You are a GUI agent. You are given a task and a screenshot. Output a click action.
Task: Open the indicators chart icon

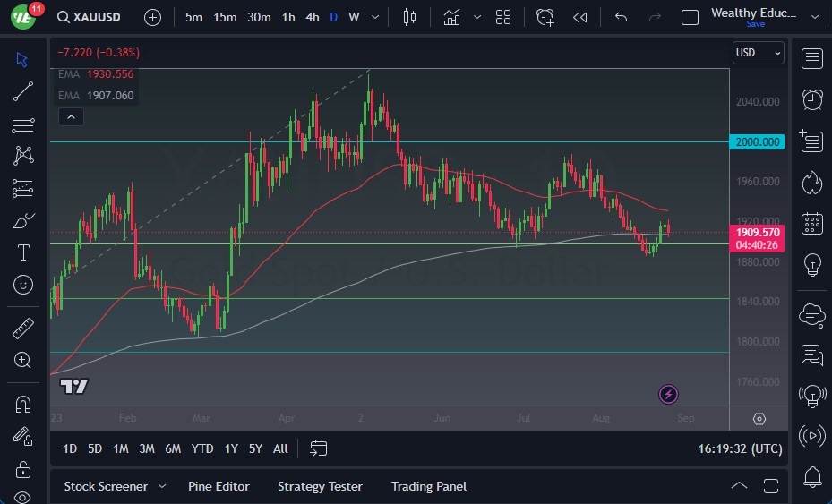click(x=451, y=17)
